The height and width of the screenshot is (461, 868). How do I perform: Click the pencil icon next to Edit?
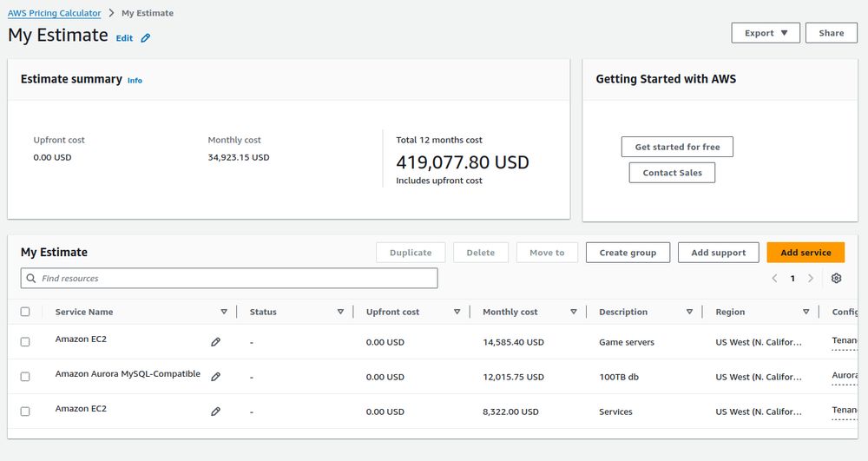tap(146, 38)
